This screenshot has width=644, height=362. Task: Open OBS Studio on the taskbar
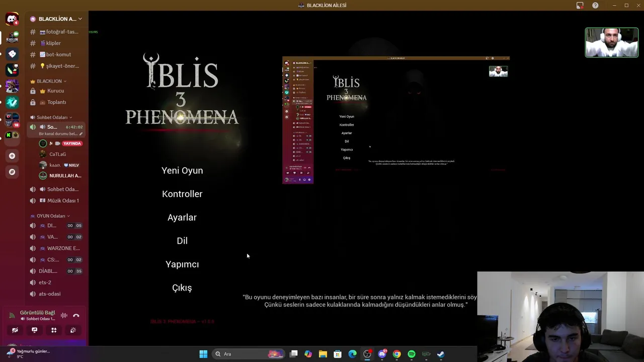pyautogui.click(x=367, y=354)
